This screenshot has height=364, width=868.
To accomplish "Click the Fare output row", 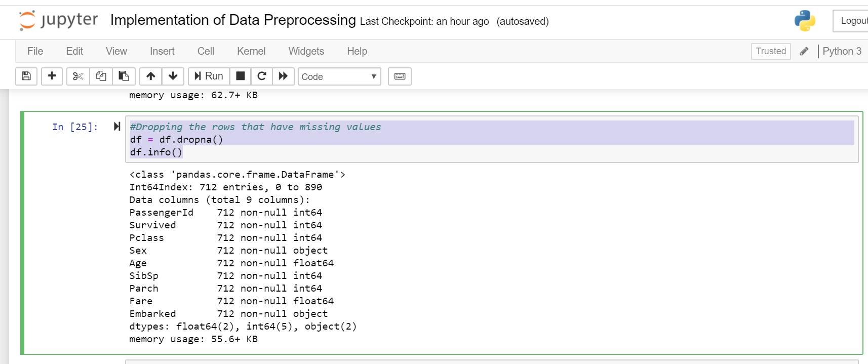I will click(x=231, y=301).
